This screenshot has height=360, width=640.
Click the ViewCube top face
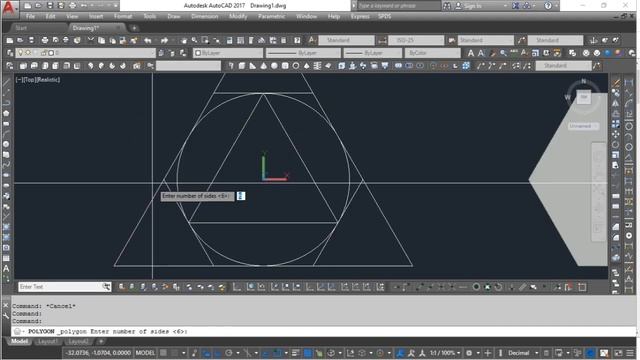pyautogui.click(x=584, y=97)
